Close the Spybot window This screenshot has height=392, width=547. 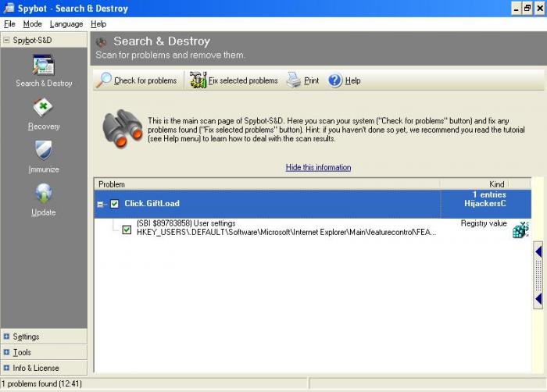[x=540, y=9]
